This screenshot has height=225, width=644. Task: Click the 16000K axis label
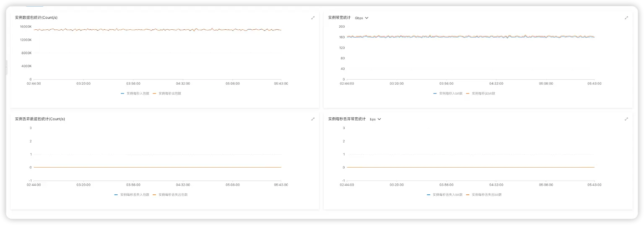(x=26, y=26)
